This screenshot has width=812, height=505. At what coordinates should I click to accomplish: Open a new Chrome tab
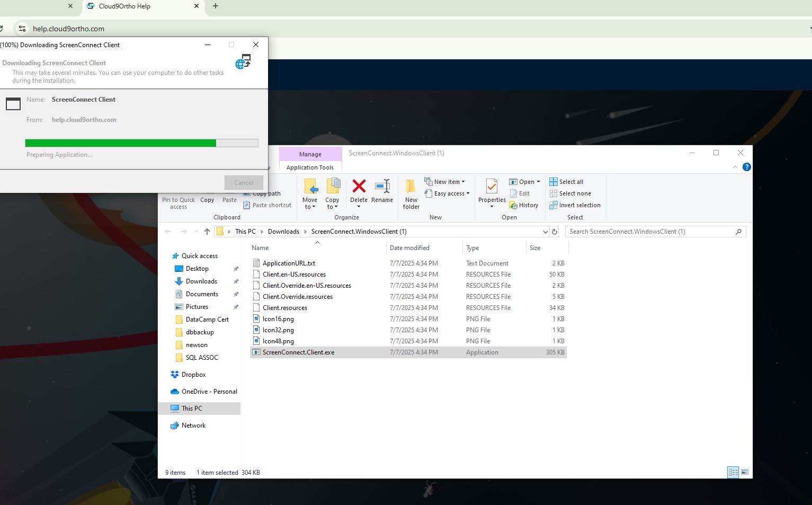tap(216, 6)
